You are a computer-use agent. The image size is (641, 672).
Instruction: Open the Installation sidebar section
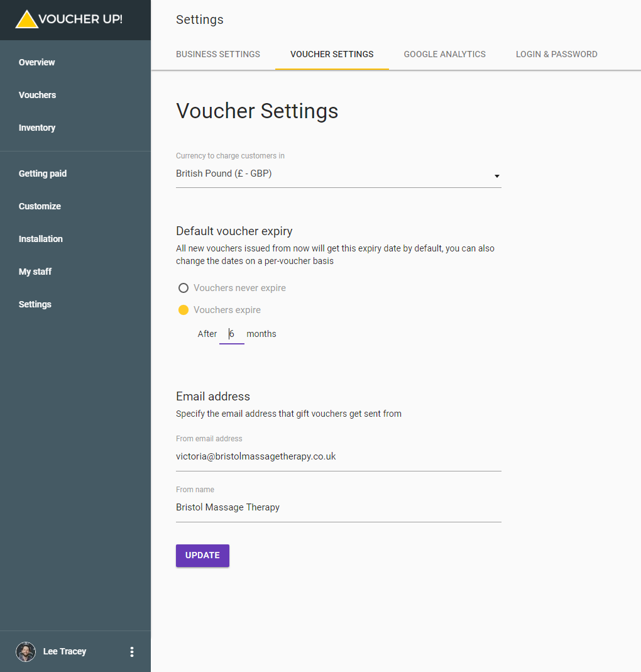(x=40, y=239)
